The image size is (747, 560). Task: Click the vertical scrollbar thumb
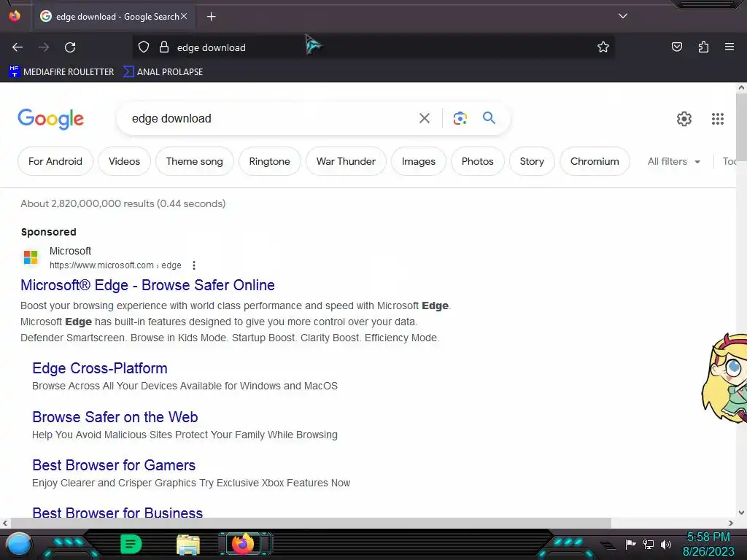pos(741,128)
